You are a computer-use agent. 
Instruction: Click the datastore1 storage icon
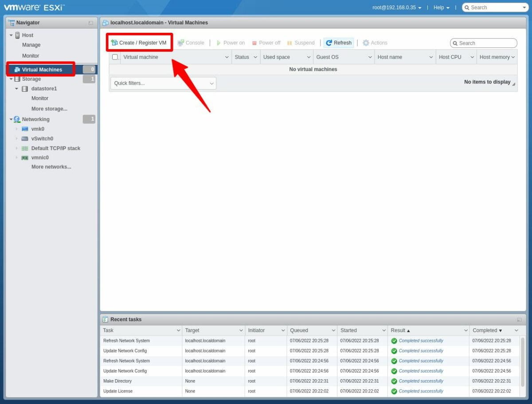24,88
